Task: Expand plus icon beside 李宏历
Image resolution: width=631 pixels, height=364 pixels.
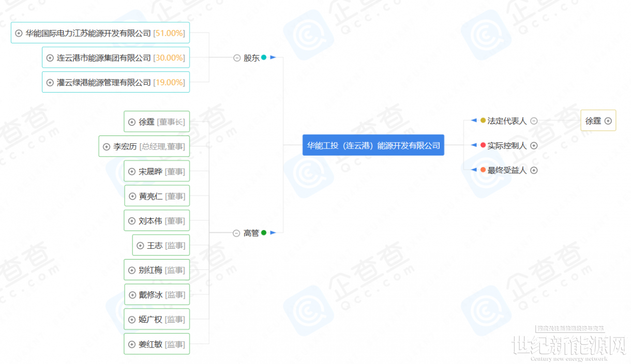Action: 107,147
